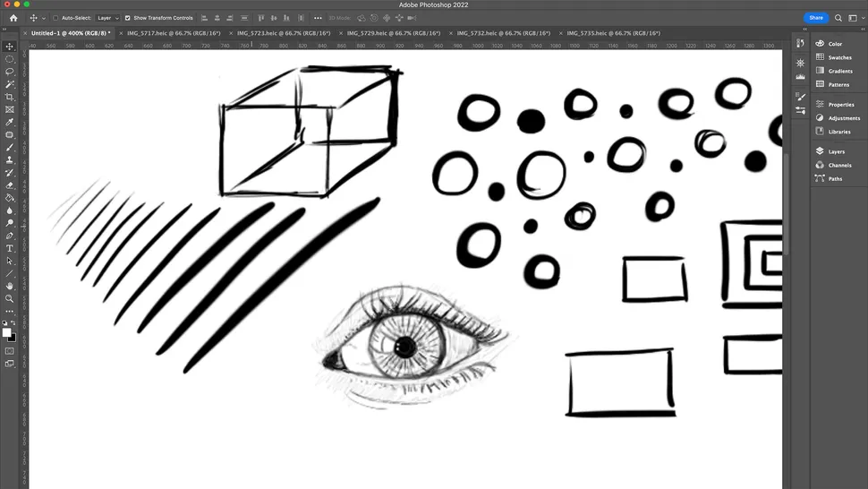Open the Layer/Group auto-select dropdown
The image size is (868, 489).
click(x=107, y=18)
